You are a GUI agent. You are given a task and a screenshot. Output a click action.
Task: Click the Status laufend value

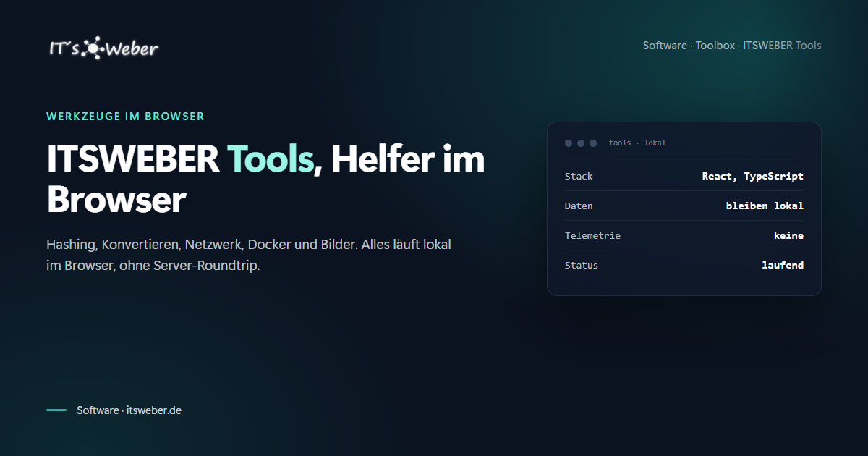point(783,266)
